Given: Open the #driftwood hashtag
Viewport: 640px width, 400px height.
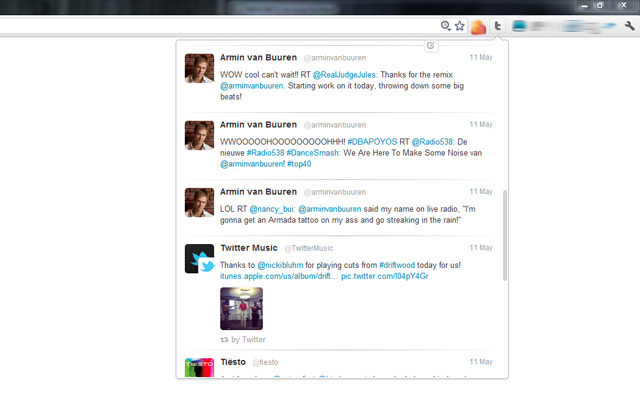Looking at the screenshot, I should click(397, 265).
